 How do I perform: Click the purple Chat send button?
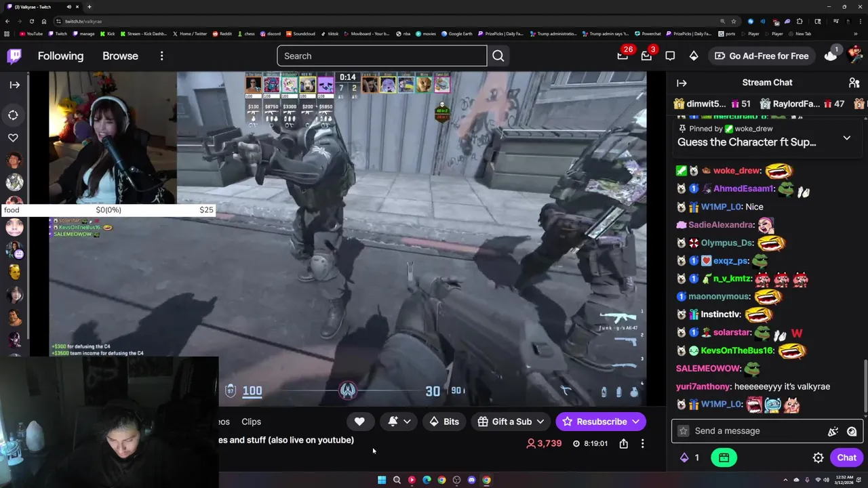[x=846, y=457]
